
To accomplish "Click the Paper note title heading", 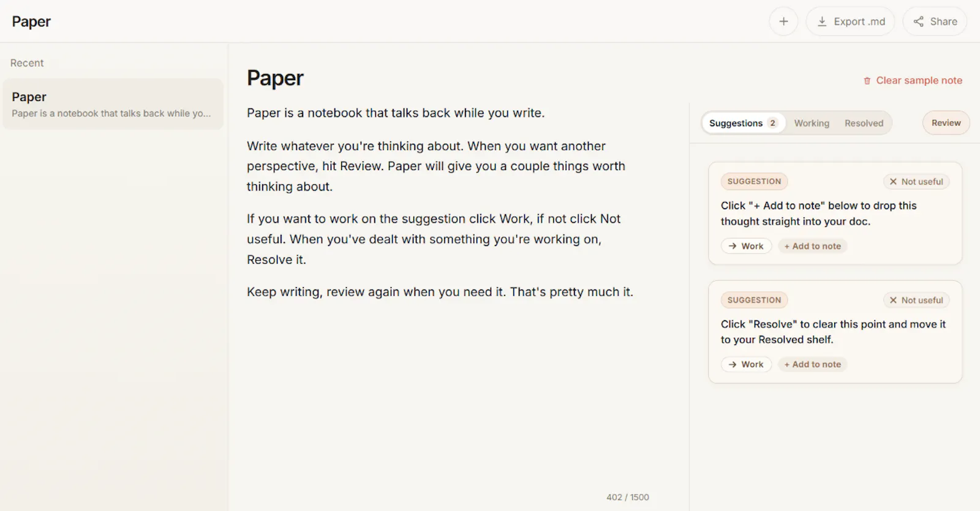I will tap(275, 78).
